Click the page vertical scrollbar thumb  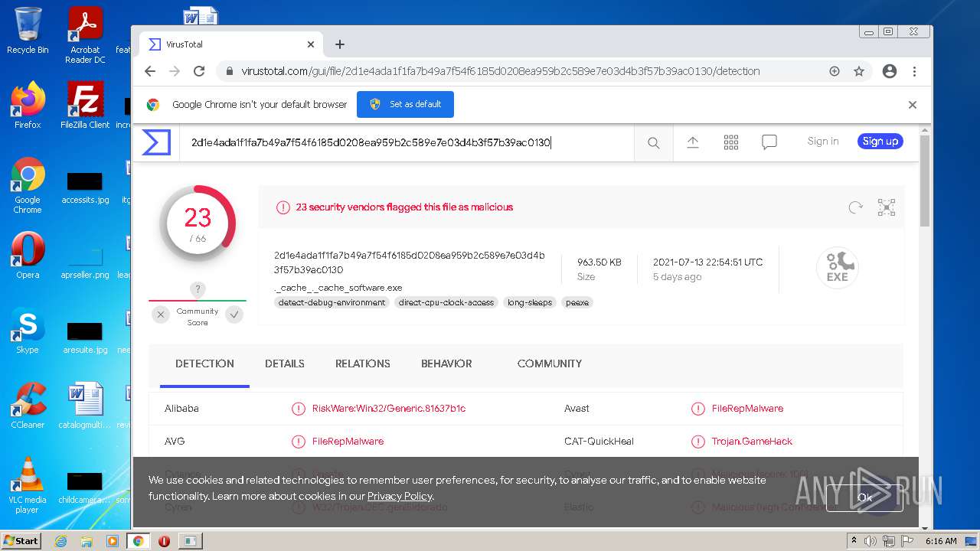[925, 181]
